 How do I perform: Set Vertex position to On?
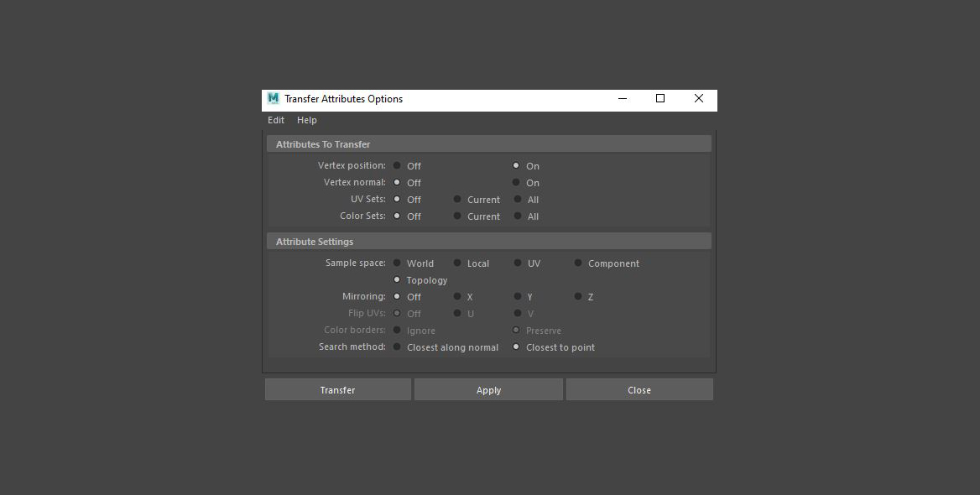[x=516, y=165]
